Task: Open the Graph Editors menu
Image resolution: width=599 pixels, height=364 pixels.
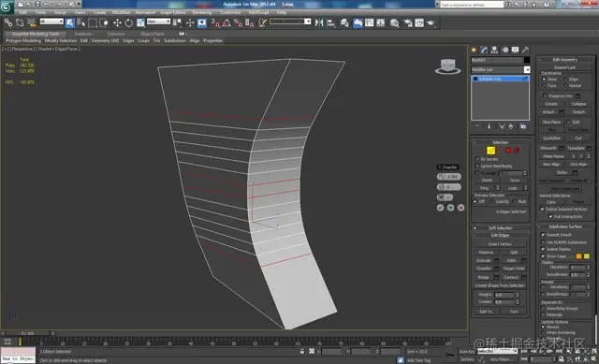Action: 172,12
